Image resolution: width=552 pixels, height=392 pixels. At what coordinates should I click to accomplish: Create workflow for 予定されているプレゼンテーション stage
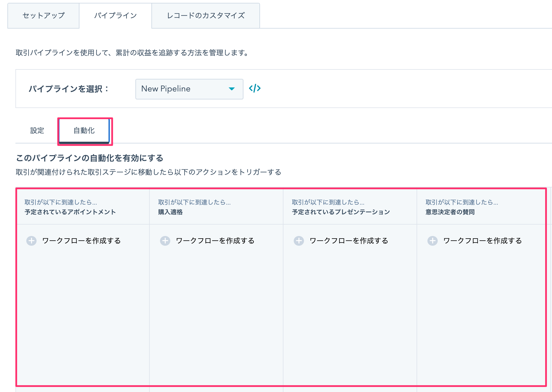click(x=349, y=241)
